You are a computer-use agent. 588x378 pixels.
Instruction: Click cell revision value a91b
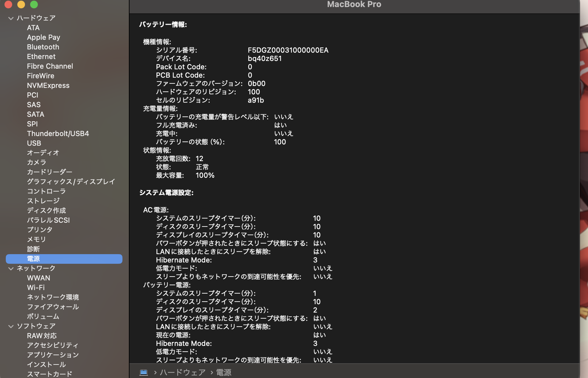coord(256,100)
